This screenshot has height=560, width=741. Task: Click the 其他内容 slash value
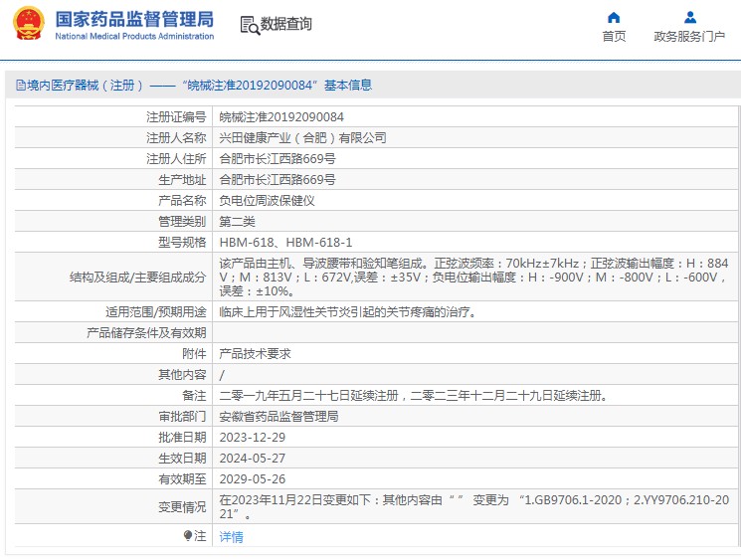pos(222,375)
